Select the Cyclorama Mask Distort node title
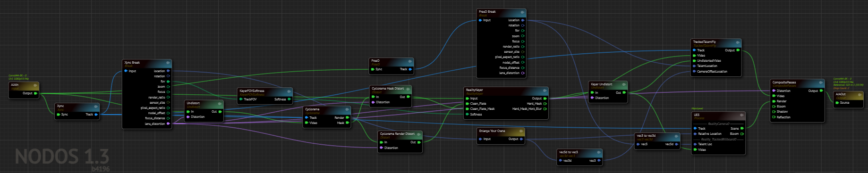The width and height of the screenshot is (868, 173). (x=388, y=89)
